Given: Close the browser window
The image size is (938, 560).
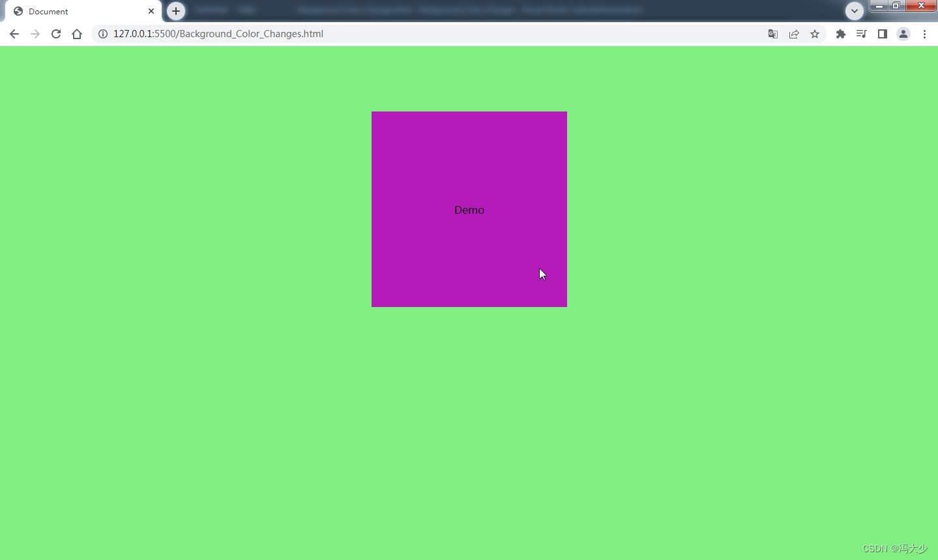Looking at the screenshot, I should (x=921, y=6).
